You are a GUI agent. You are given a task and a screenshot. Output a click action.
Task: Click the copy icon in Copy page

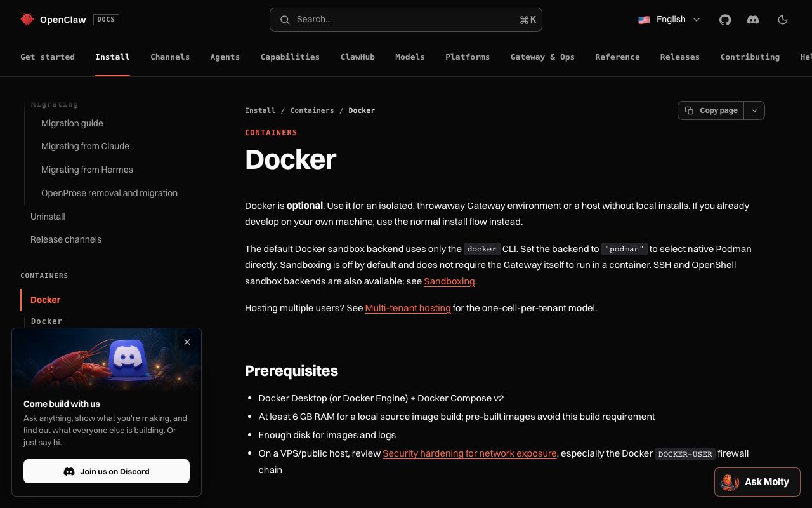click(690, 110)
